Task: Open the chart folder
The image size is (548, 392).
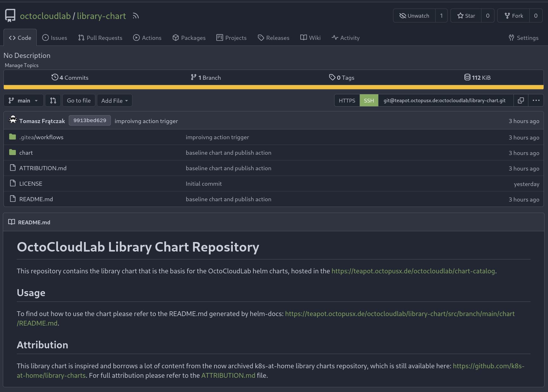Action: (x=26, y=152)
